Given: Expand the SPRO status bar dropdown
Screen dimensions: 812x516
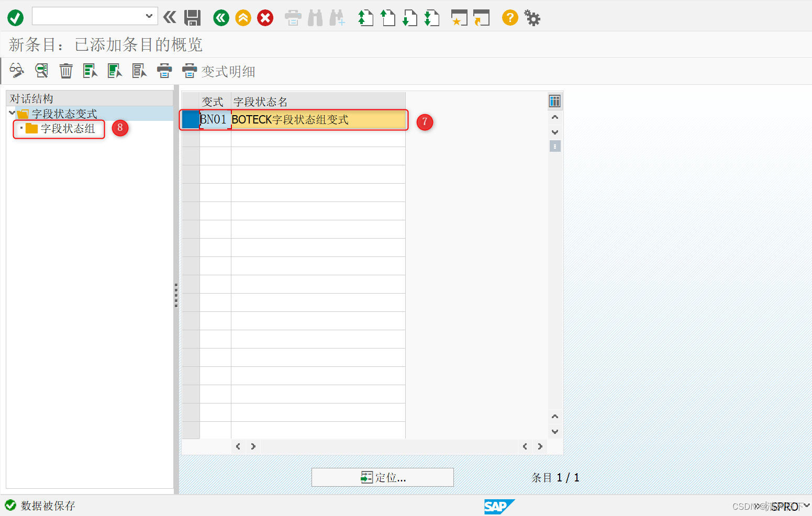Looking at the screenshot, I should tap(806, 506).
